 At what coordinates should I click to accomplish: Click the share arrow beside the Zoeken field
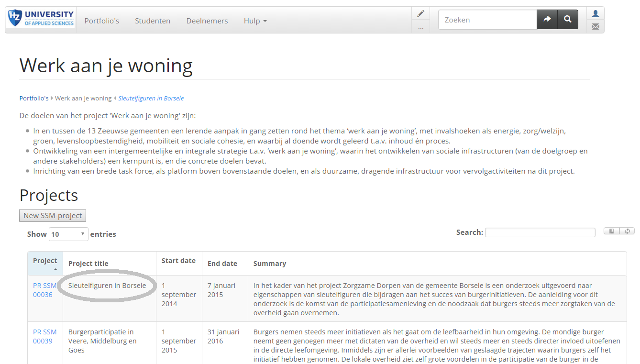coord(547,19)
